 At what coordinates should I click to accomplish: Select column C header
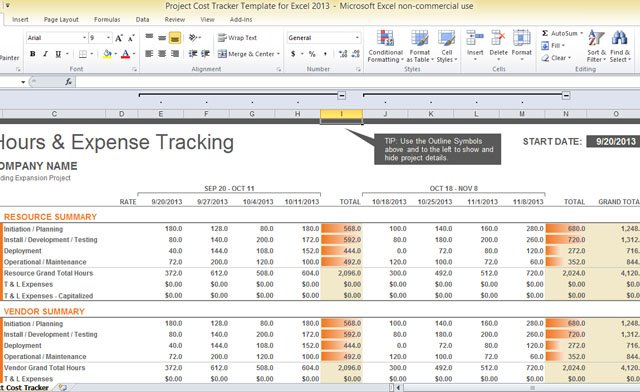coord(54,114)
